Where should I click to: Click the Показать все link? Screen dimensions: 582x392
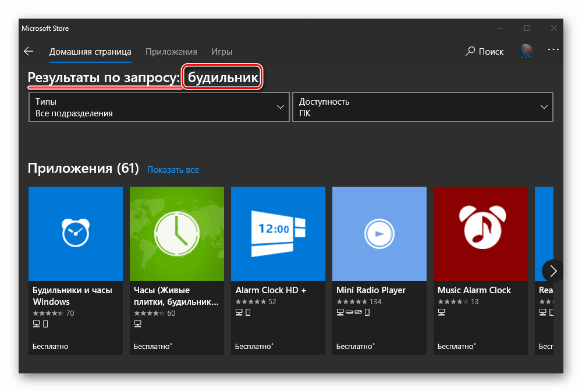coord(173,170)
